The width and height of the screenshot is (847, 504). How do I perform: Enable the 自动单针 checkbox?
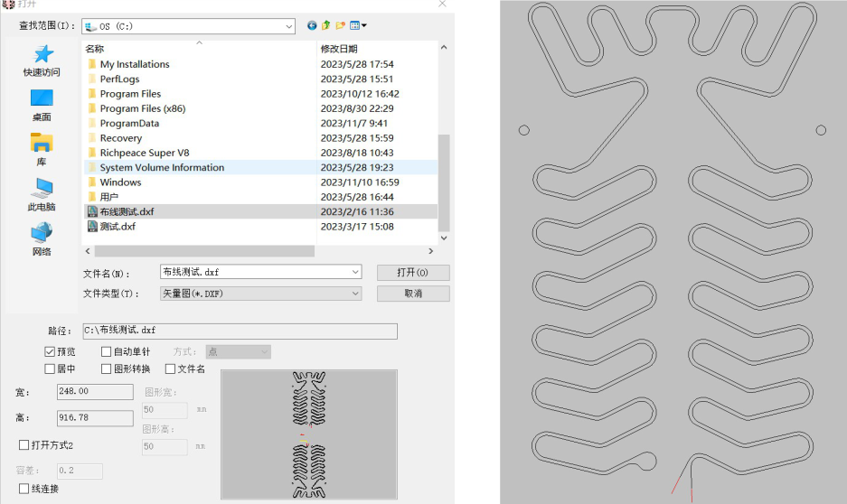point(106,352)
